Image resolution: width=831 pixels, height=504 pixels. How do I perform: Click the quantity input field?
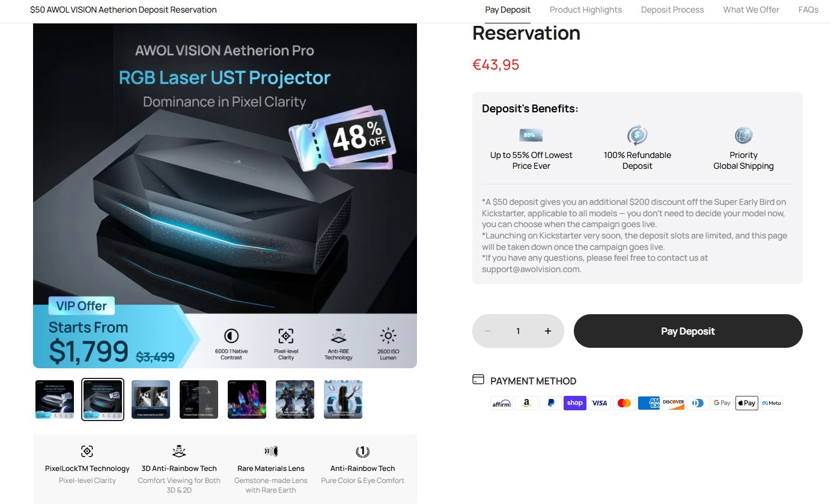point(518,331)
